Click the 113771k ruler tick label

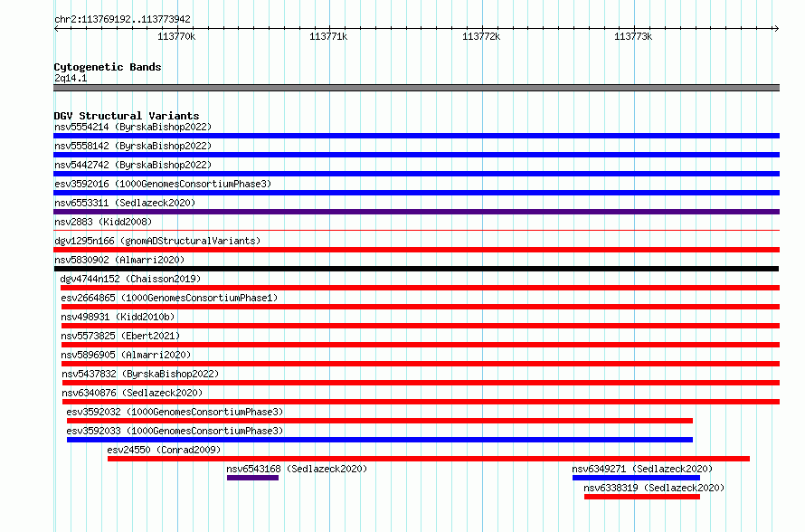click(x=328, y=36)
